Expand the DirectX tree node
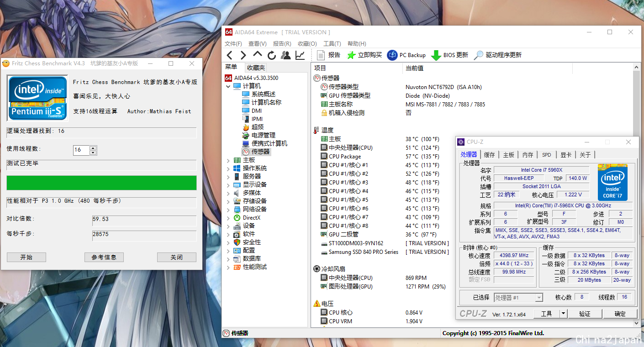This screenshot has width=644, height=347. tap(228, 218)
